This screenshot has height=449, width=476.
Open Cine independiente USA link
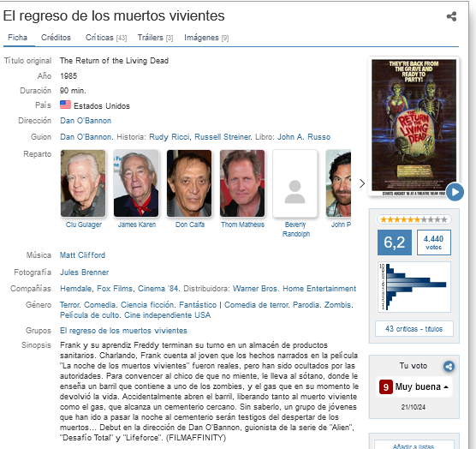click(167, 315)
